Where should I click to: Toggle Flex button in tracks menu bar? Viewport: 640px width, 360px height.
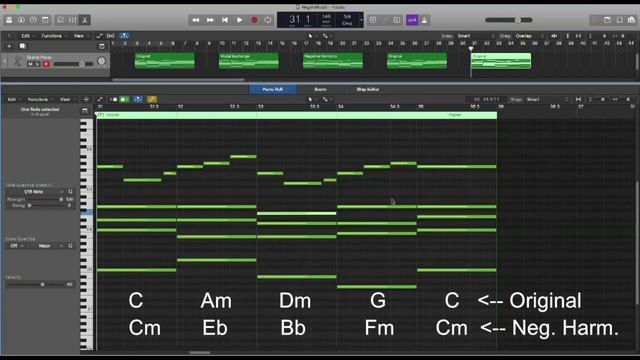click(111, 36)
